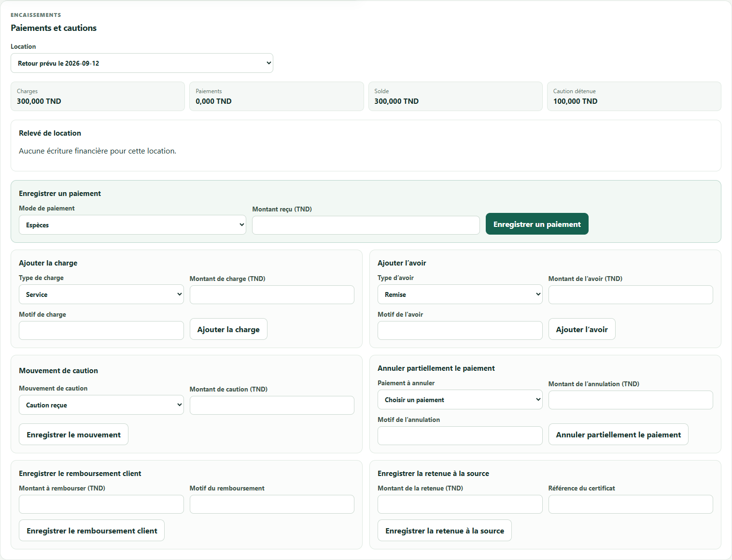The image size is (732, 560).
Task: Click the Ajouter l'avoir button
Action: 582,329
